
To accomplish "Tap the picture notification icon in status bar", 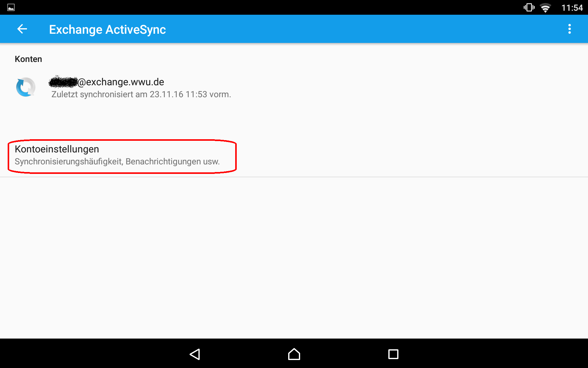I will pos(11,7).
